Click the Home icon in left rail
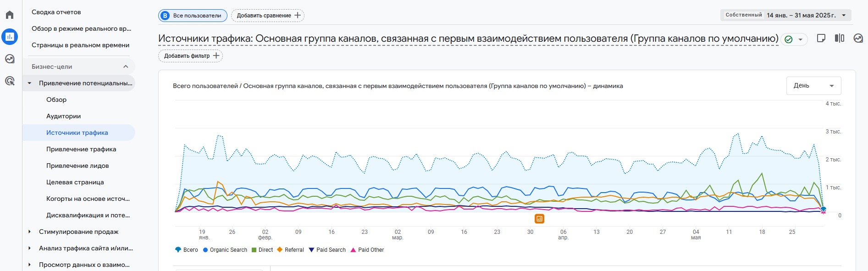The image size is (868, 271). click(x=10, y=15)
